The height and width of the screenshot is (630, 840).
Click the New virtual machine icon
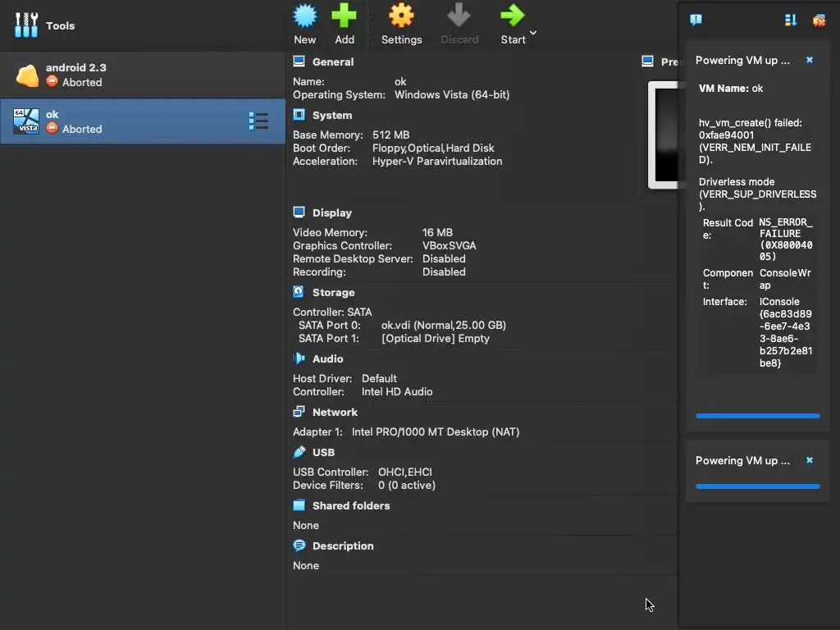(x=305, y=16)
